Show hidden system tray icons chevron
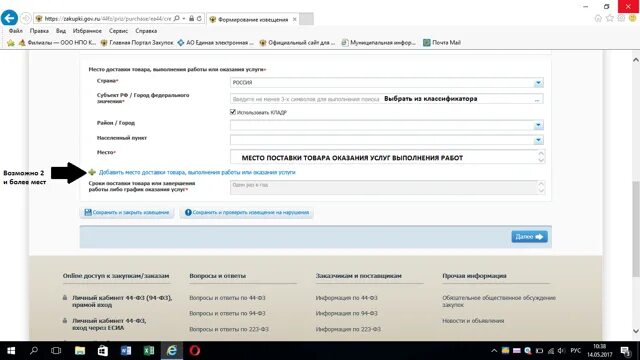This screenshot has width=640, height=360. point(493,351)
